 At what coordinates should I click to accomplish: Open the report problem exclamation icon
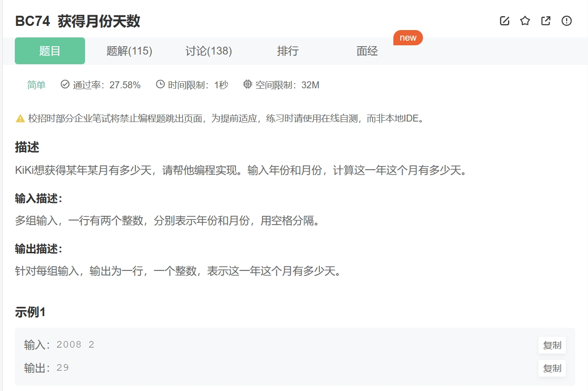[x=566, y=21]
